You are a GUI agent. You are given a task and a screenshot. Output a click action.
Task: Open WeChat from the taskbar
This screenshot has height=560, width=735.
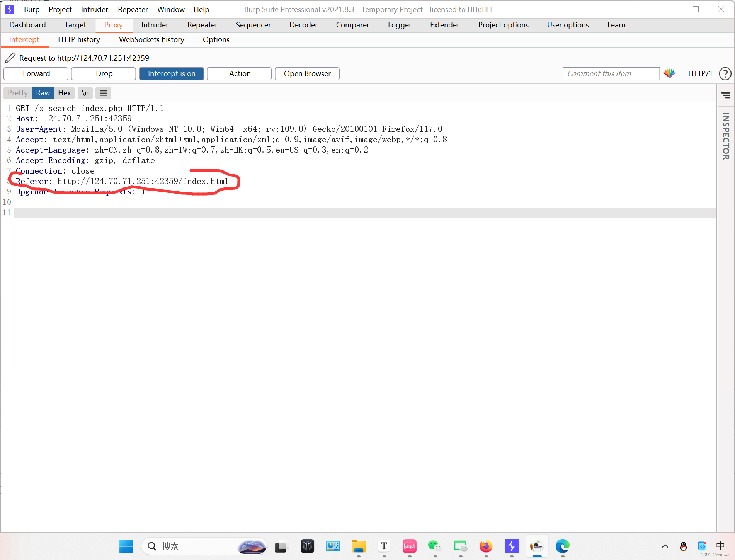point(435,546)
